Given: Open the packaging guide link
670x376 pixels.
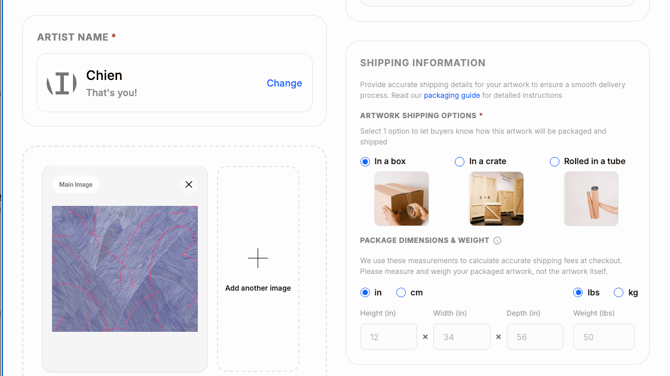Looking at the screenshot, I should click(451, 95).
